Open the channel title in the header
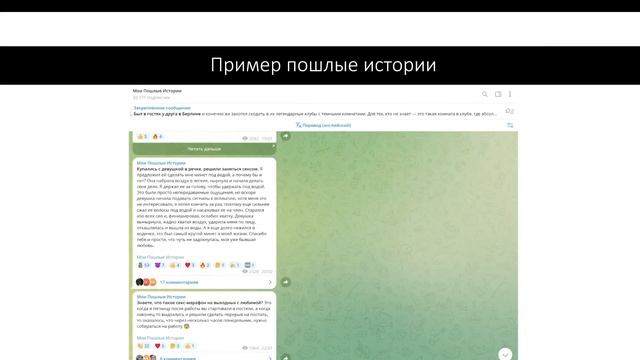 157,91
